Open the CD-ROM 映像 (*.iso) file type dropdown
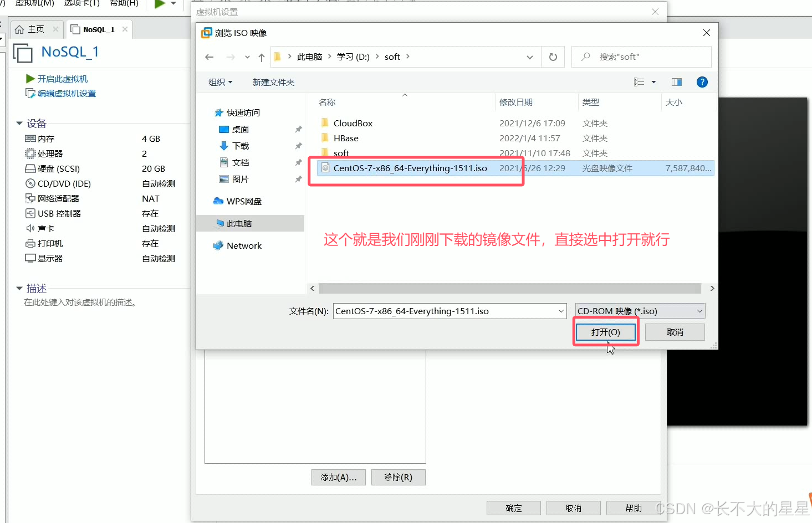 [640, 311]
